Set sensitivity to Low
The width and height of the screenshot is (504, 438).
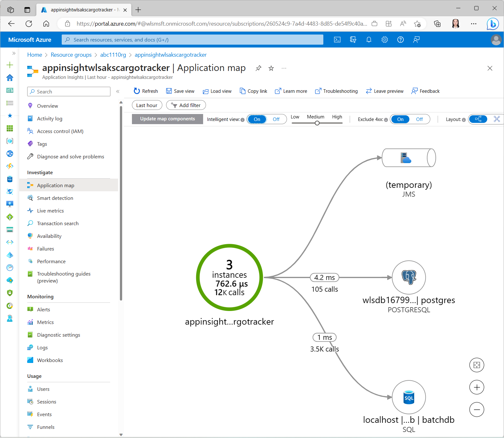(x=295, y=117)
